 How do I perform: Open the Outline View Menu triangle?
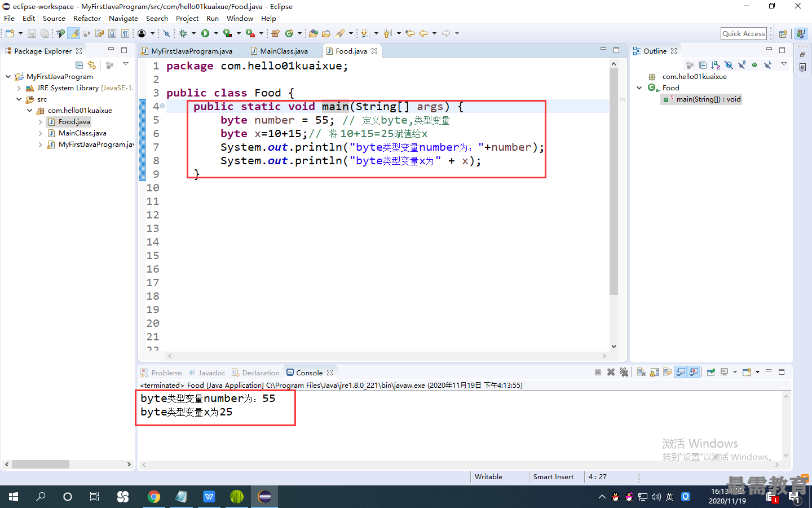point(783,64)
